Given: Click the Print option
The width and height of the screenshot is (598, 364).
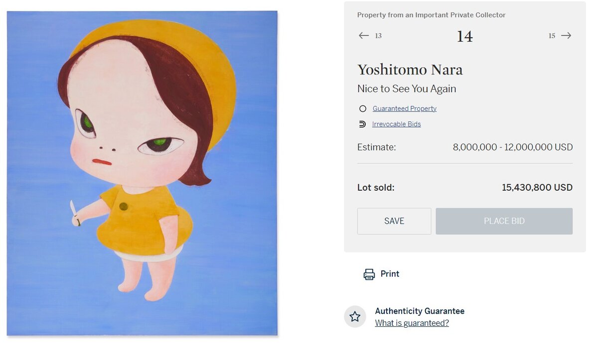Looking at the screenshot, I should point(390,274).
